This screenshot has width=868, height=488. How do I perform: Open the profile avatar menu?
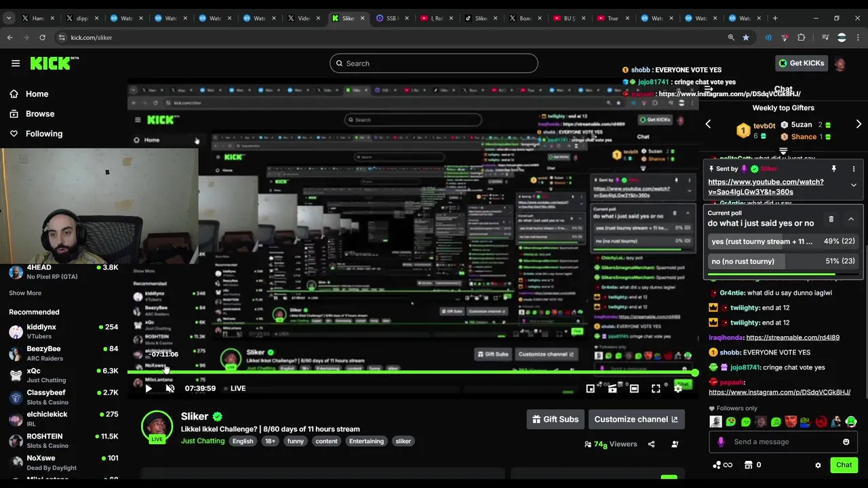coord(840,64)
